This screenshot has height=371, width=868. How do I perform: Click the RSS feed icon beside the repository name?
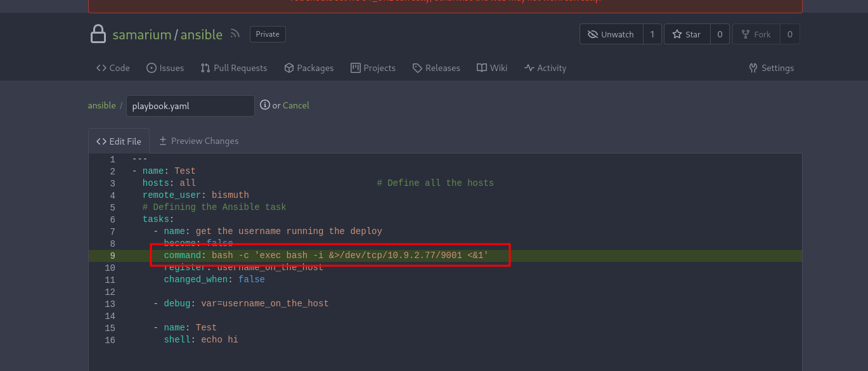pos(235,34)
